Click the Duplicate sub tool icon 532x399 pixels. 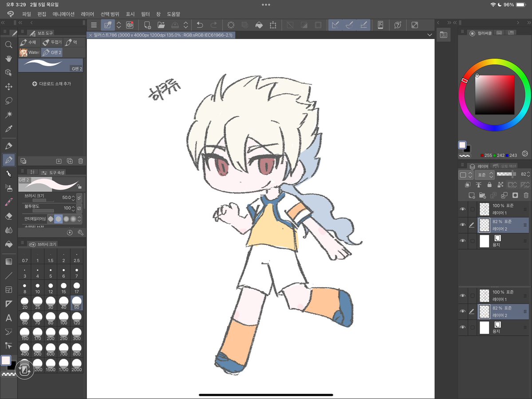(x=70, y=161)
